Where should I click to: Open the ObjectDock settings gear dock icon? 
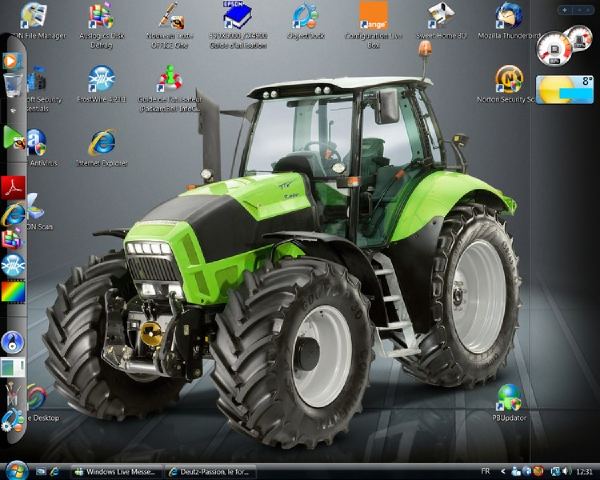[x=12, y=420]
